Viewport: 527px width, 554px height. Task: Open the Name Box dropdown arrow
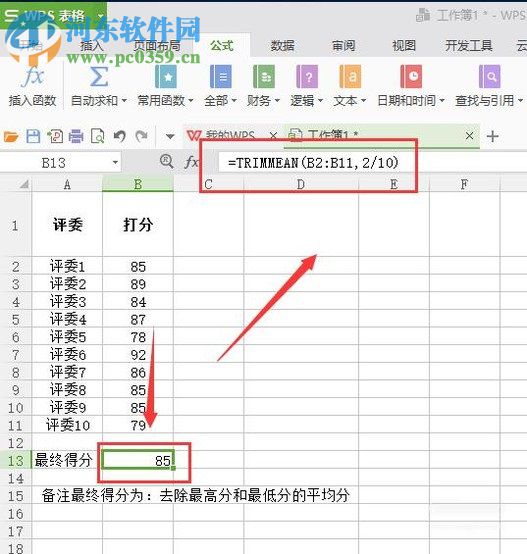(115, 163)
